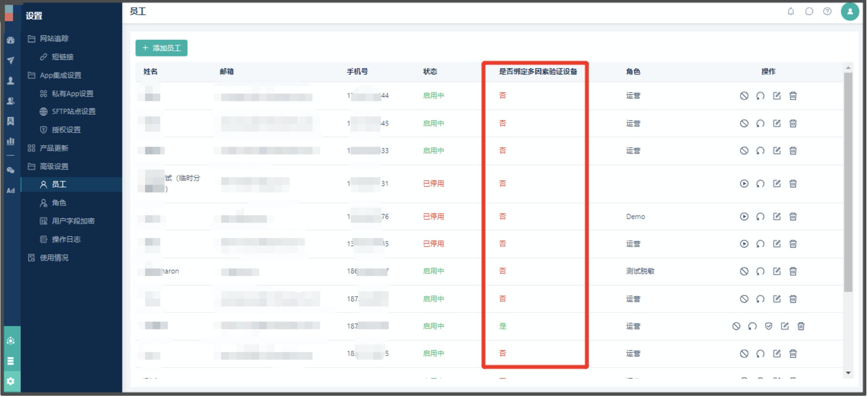Image resolution: width=868 pixels, height=397 pixels.
Task: Disable the employee with phone ending 44
Action: [744, 96]
